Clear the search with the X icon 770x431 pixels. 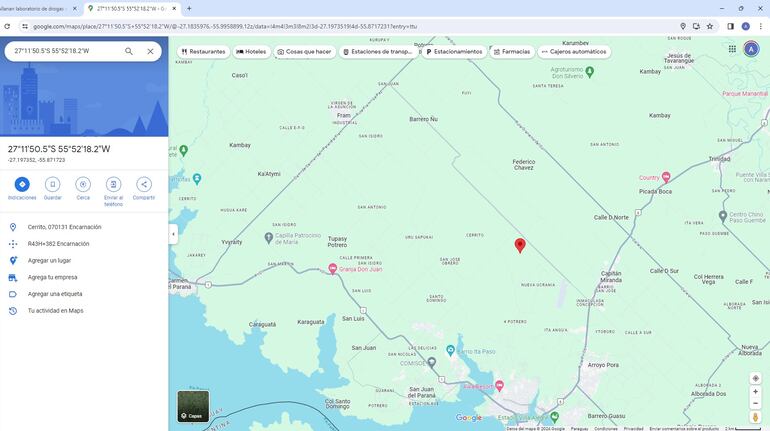(151, 51)
